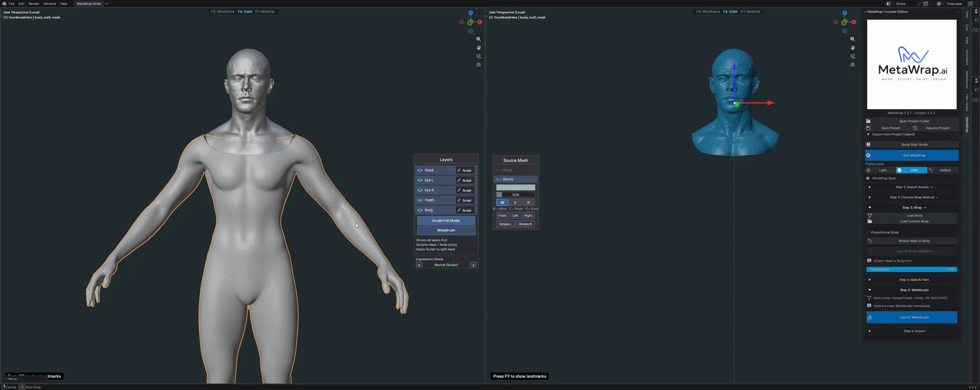
Task: Expand Step 2: Choose Wrap Method
Action: pos(912,198)
